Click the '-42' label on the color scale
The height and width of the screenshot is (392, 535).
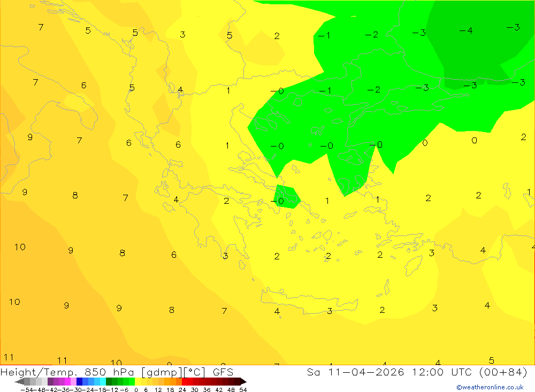click(x=52, y=390)
